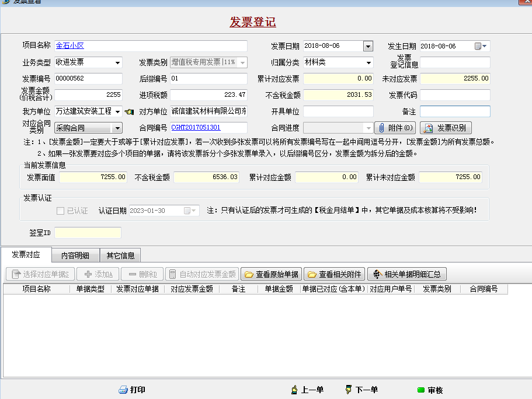The image size is (532, 399).
Task: Launch 发票识别 invoice recognition
Action: pos(446,128)
